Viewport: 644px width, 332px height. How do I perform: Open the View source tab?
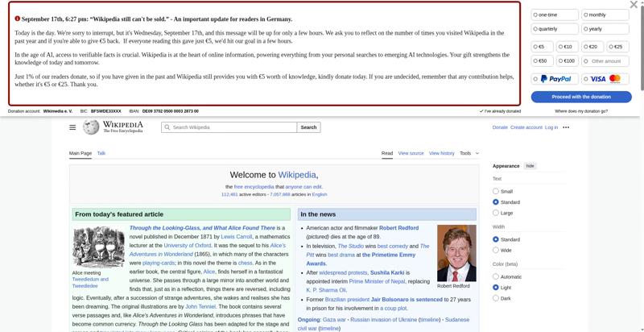(411, 153)
